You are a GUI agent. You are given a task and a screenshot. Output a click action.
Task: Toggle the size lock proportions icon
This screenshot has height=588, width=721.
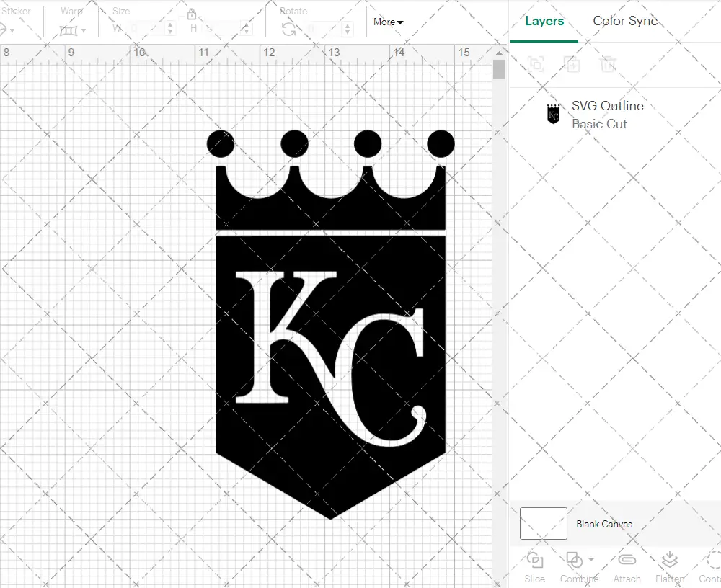tap(191, 14)
